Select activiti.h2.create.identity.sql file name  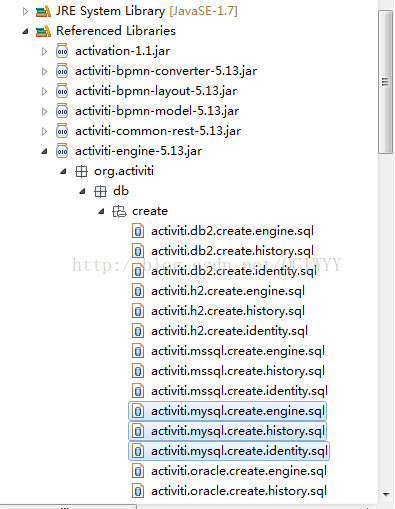click(x=229, y=331)
